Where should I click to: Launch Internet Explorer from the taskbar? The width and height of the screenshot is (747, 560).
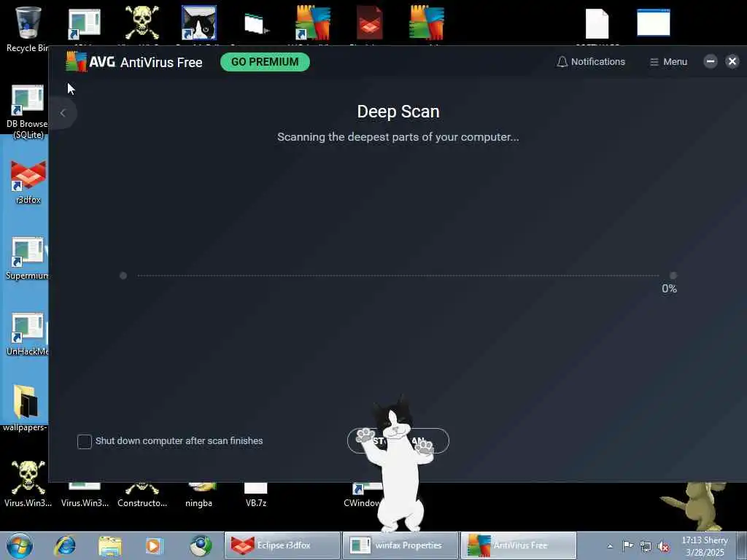65,545
